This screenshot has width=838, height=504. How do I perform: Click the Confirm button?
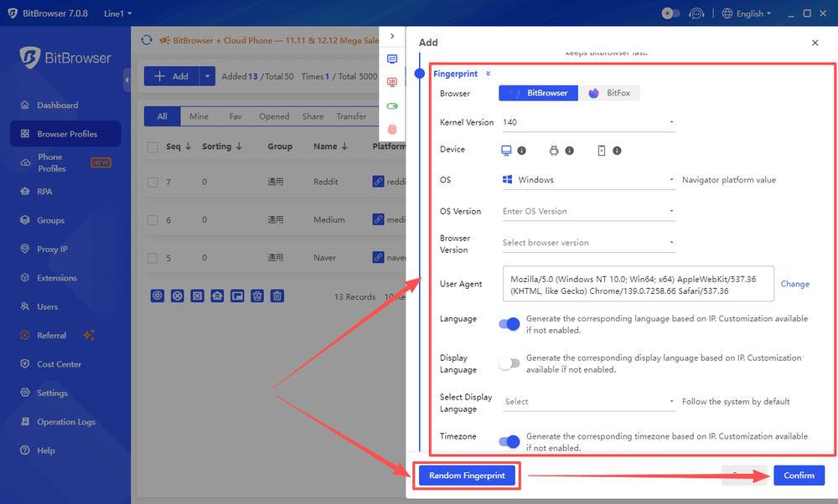click(798, 475)
